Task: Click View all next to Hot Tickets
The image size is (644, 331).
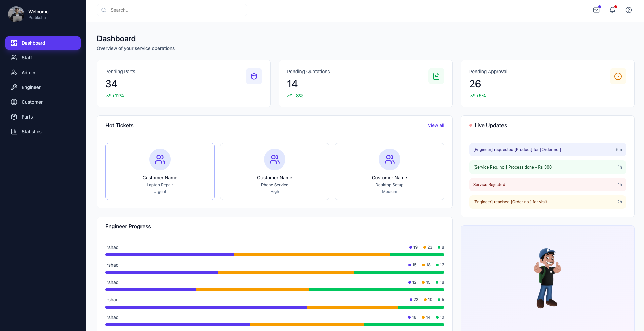Action: click(x=436, y=125)
